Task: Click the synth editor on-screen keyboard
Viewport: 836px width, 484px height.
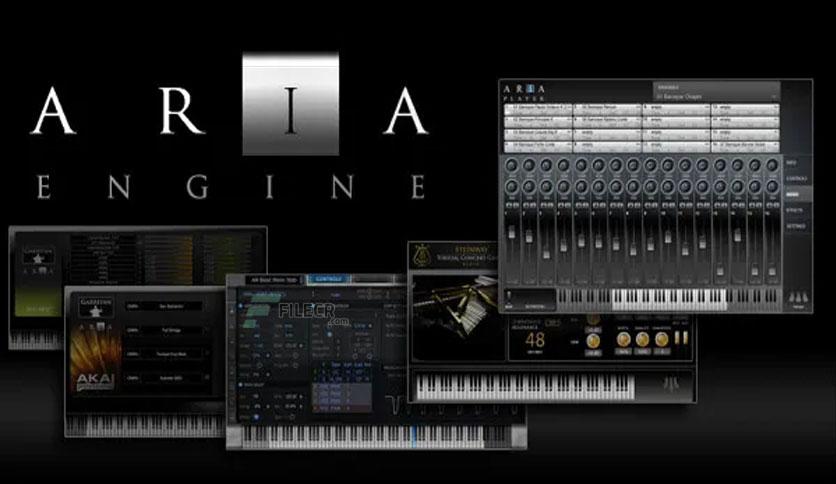Action: 376,437
